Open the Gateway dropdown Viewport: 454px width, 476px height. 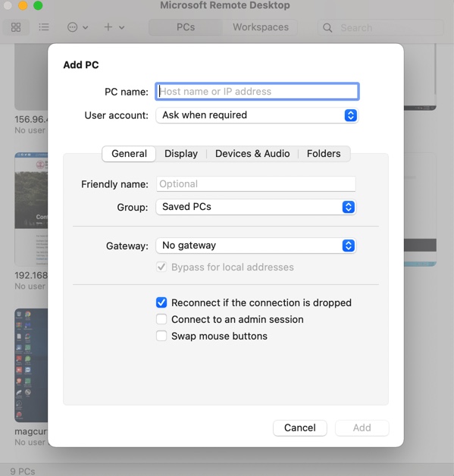[256, 246]
